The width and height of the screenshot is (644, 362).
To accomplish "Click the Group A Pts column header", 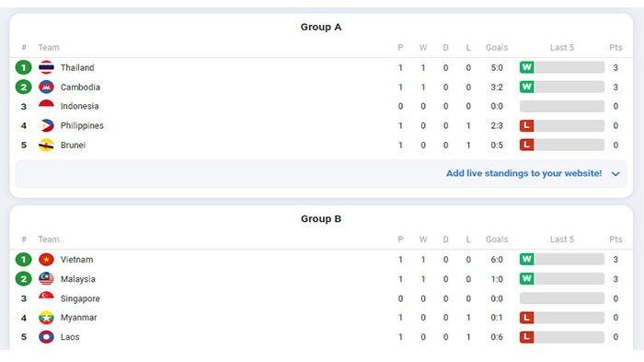I will coord(615,47).
